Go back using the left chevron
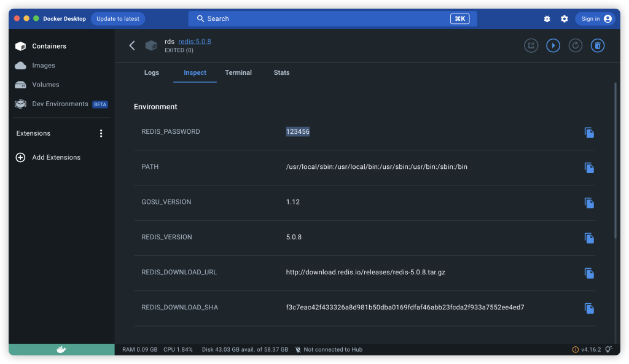Image resolution: width=629 pixels, height=364 pixels. [x=131, y=45]
